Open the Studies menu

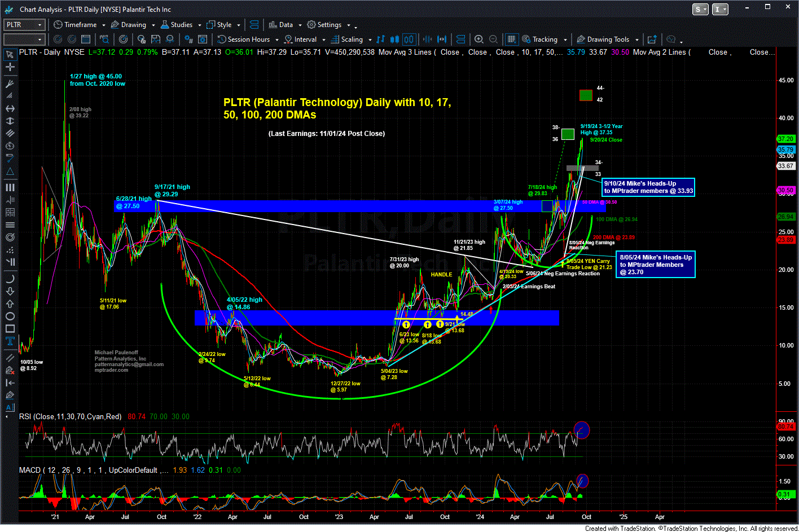coord(176,25)
